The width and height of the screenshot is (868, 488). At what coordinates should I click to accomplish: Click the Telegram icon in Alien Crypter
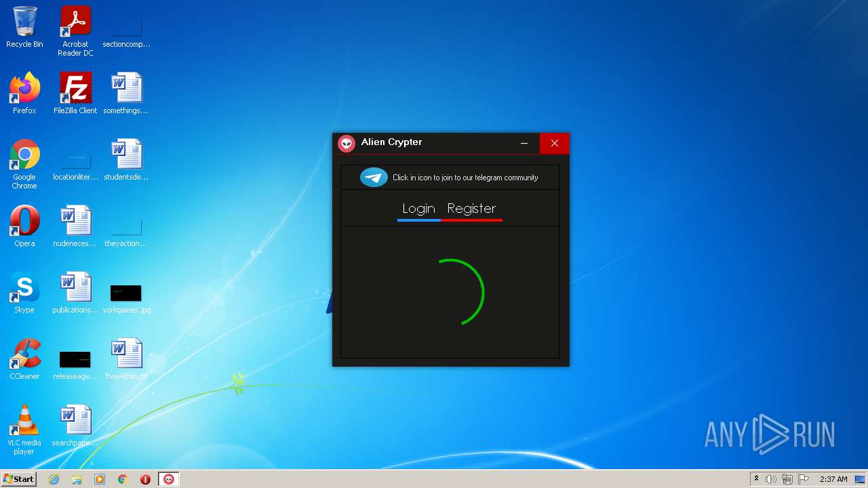tap(374, 178)
